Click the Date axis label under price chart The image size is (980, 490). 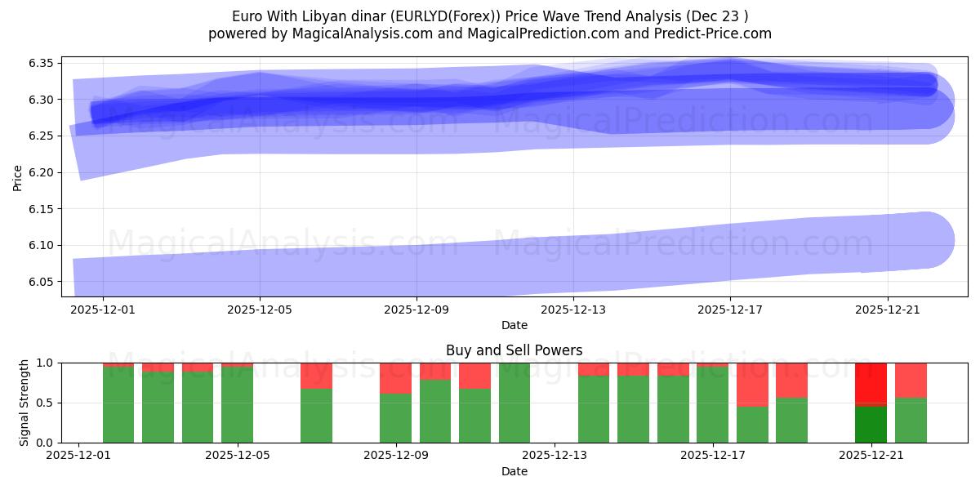pos(514,326)
